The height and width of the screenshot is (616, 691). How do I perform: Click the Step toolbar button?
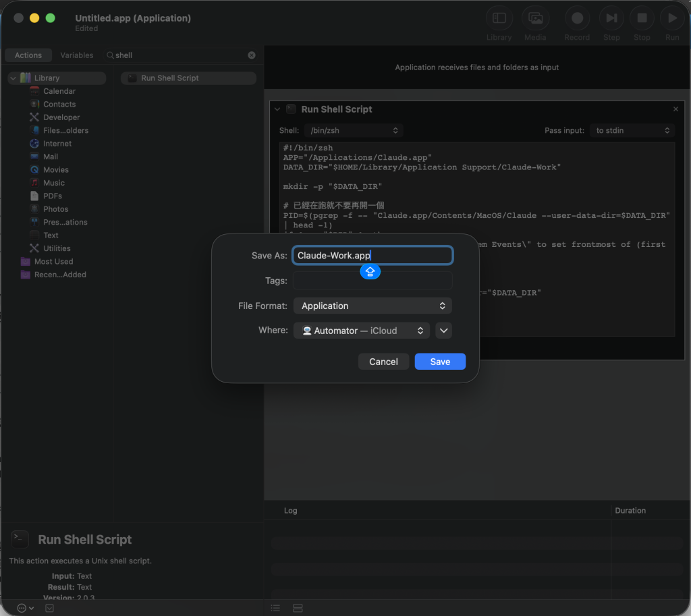(611, 18)
